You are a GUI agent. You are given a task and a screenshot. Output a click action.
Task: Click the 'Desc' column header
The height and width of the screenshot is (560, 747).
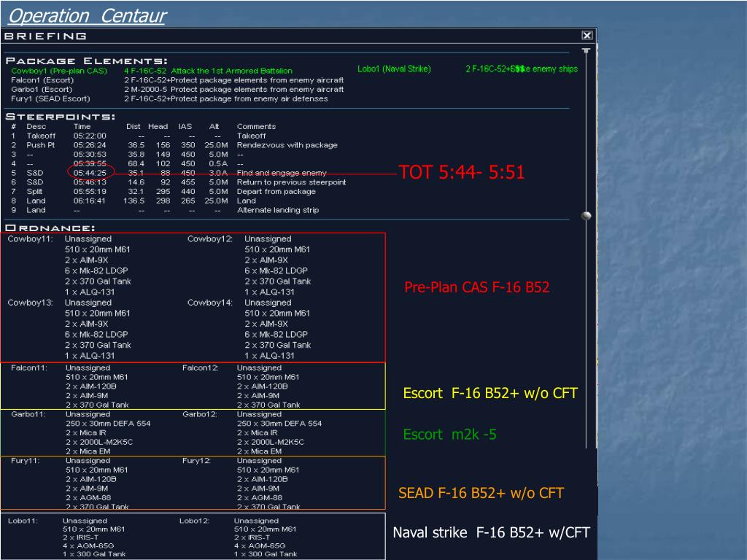(x=36, y=126)
